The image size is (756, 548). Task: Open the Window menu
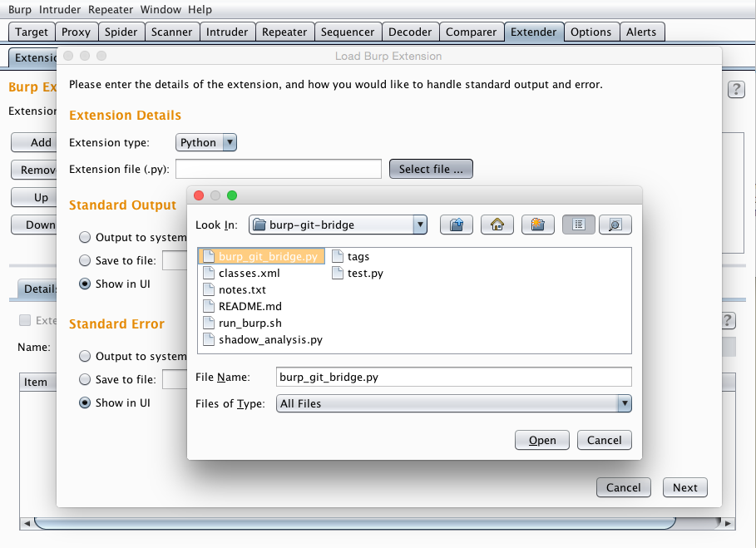pyautogui.click(x=161, y=9)
